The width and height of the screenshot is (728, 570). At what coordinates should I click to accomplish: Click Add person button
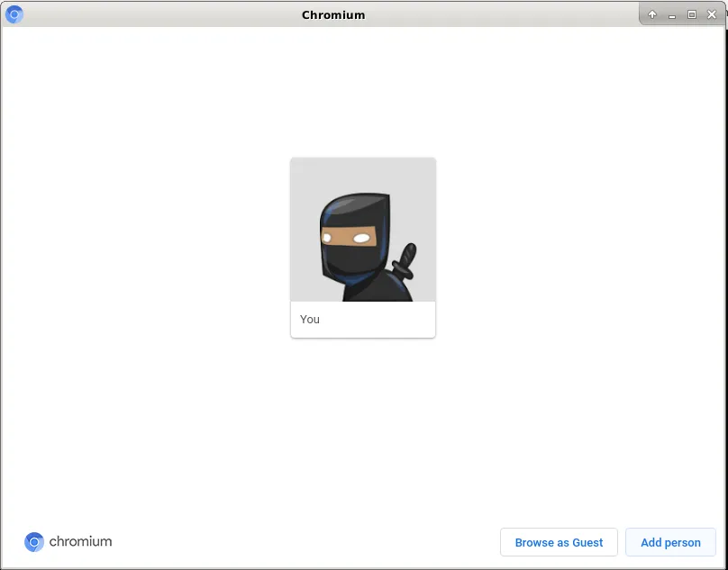coord(670,542)
